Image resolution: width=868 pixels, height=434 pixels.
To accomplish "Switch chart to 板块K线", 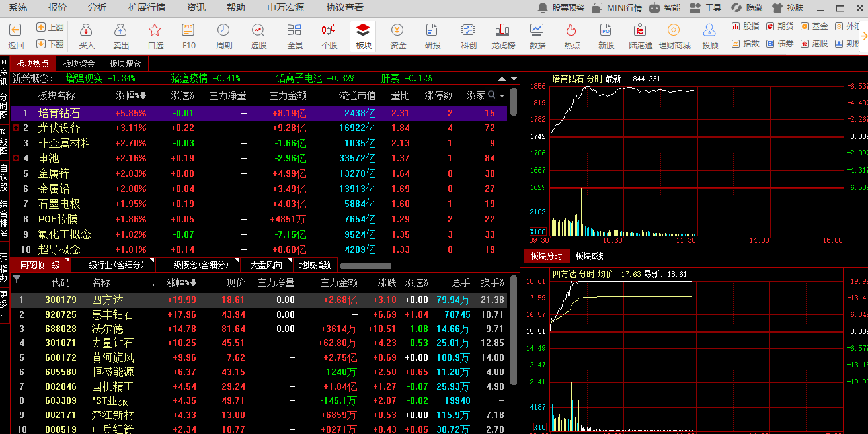I will click(x=589, y=256).
